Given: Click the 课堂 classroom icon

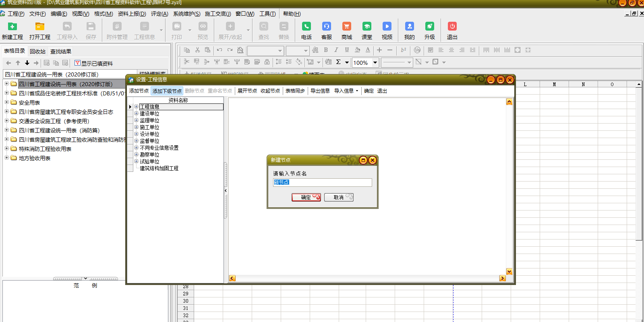Looking at the screenshot, I should pyautogui.click(x=367, y=27).
